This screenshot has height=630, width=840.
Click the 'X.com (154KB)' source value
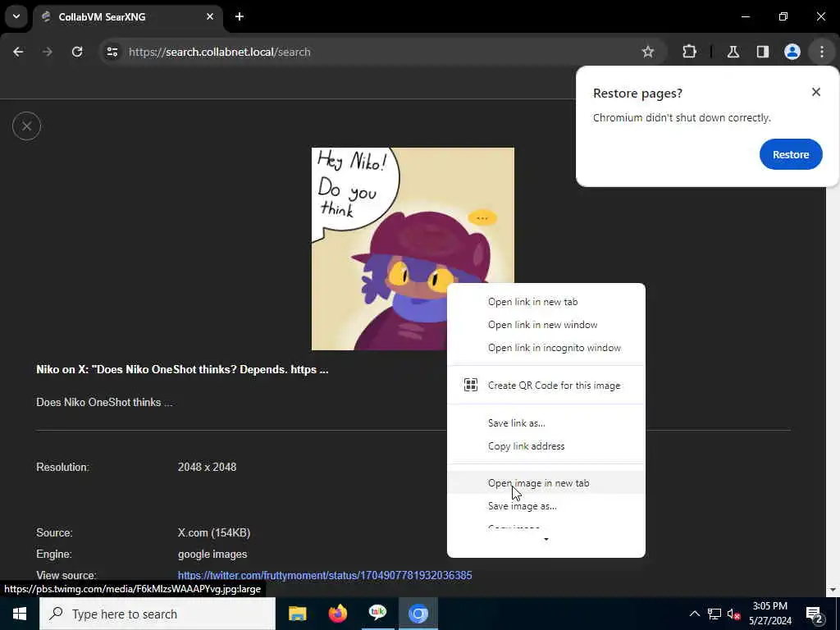[x=214, y=533]
